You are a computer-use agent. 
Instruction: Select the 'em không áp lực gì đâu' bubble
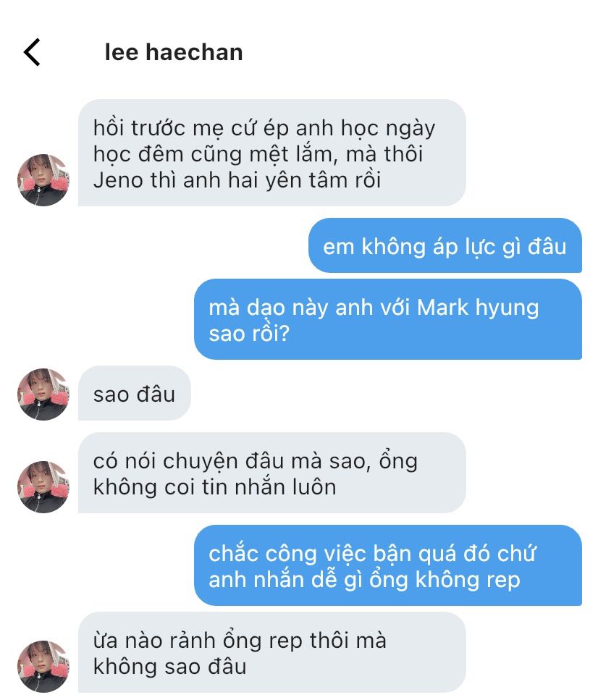click(445, 245)
